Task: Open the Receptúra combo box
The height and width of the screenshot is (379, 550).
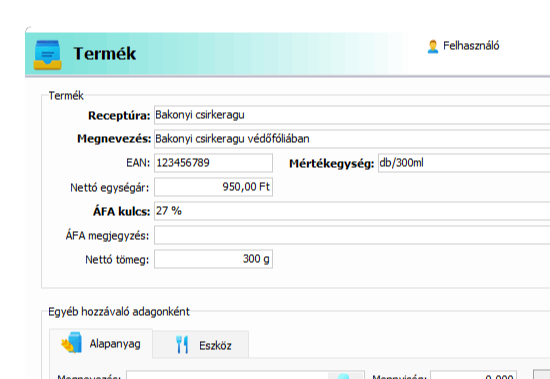Action: 352,115
